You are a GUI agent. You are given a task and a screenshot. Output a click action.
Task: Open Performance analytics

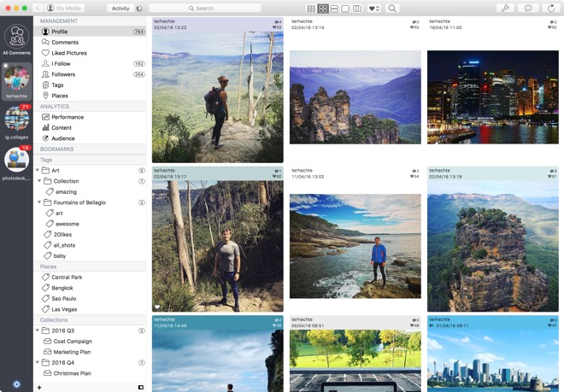click(x=90, y=117)
